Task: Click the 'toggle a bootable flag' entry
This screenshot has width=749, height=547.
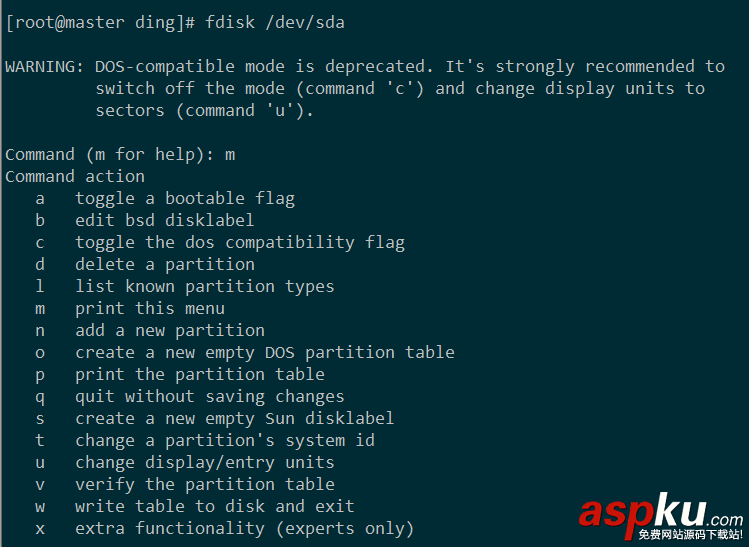Action: [185, 198]
